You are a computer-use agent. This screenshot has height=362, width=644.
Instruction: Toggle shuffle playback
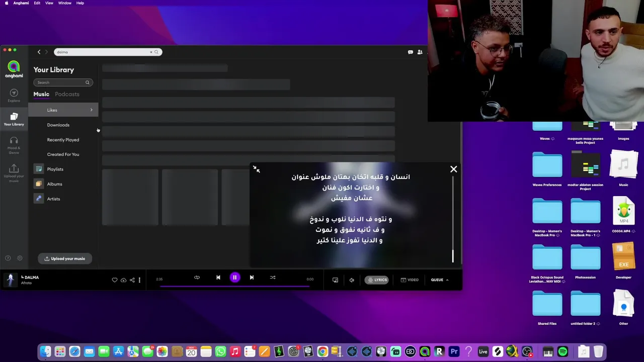pos(272,278)
